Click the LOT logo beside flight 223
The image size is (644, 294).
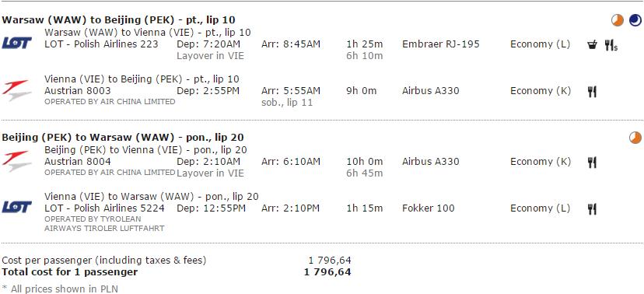[17, 43]
